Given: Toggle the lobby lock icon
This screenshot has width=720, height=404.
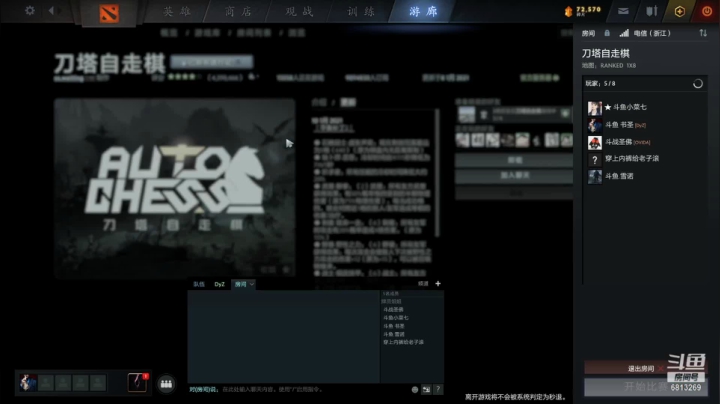Looking at the screenshot, I should pos(607,33).
